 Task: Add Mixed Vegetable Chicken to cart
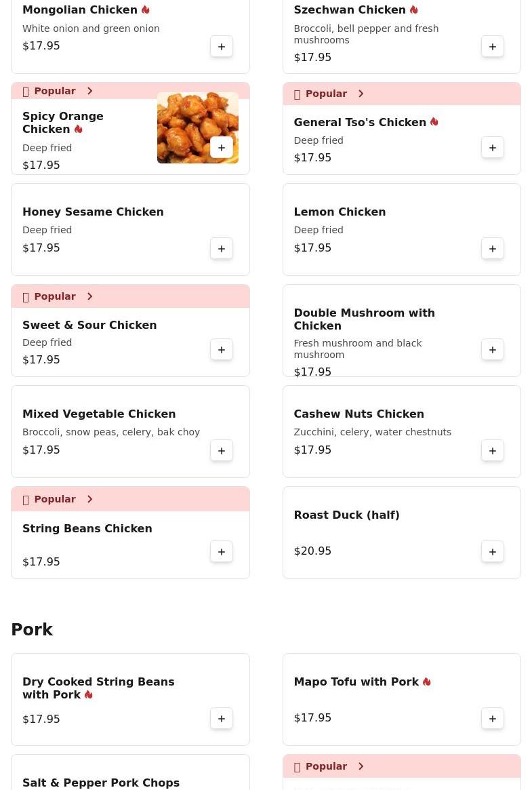(222, 451)
